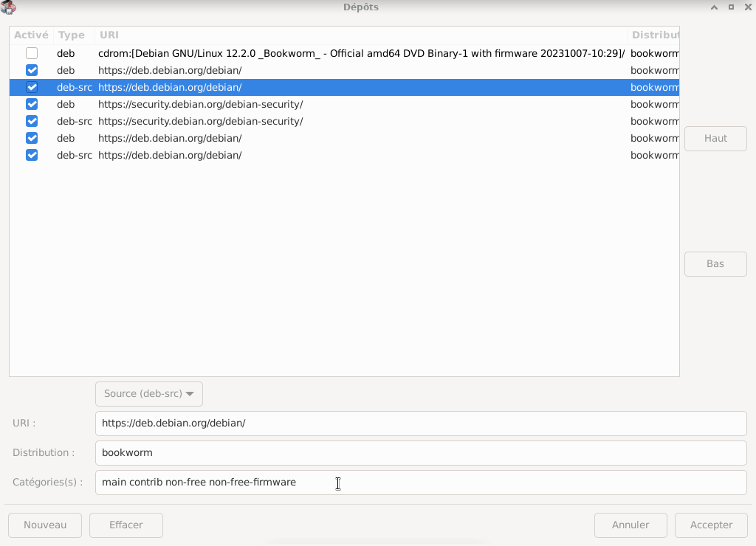Click the deb type cell of cdrom row

tap(66, 53)
